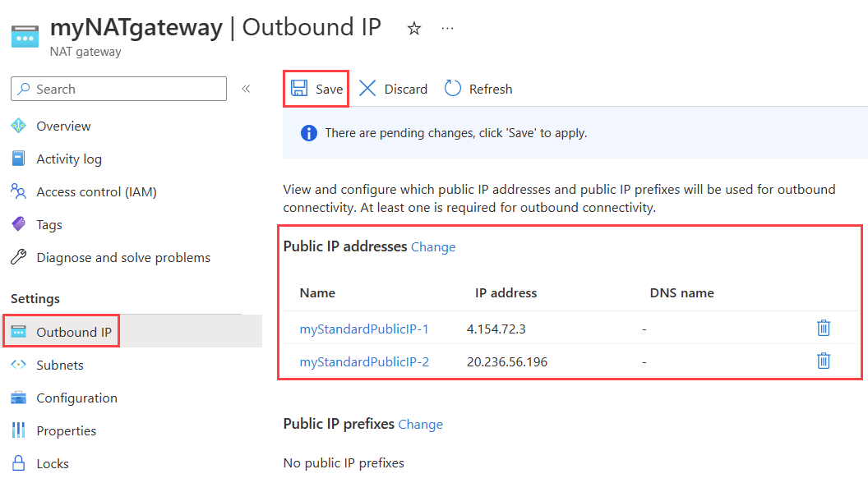Screen dimensions: 868x483
Task: Open the myStandardPublicIP-1 link
Action: tap(364, 329)
